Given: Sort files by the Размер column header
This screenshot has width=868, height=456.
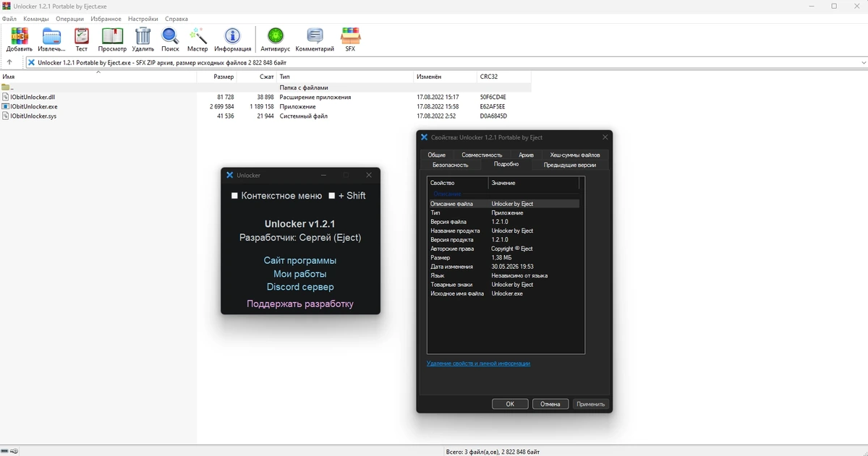Looking at the screenshot, I should click(216, 77).
